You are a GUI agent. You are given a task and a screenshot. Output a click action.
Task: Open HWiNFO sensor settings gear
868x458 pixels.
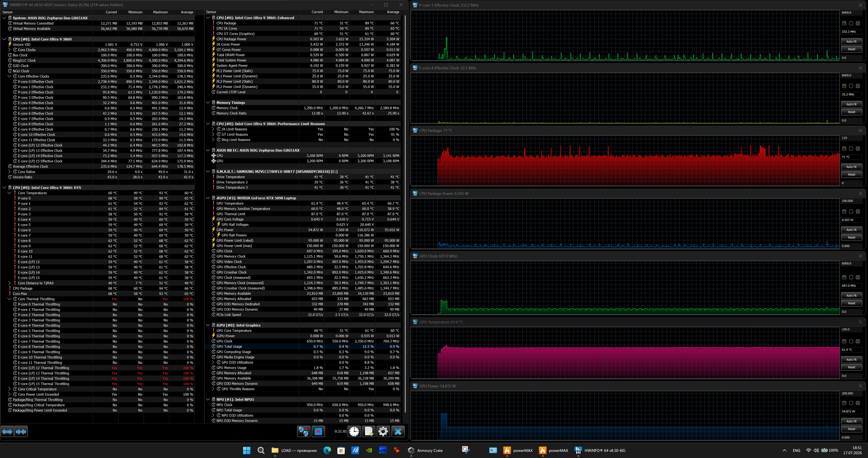click(x=383, y=431)
